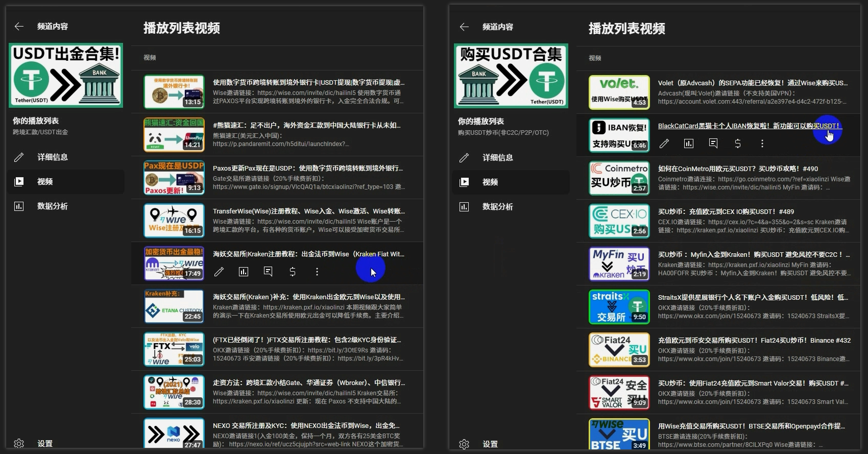The width and height of the screenshot is (868, 454).
Task: Go back from USDT出金合集 playlist window
Action: pyautogui.click(x=19, y=27)
